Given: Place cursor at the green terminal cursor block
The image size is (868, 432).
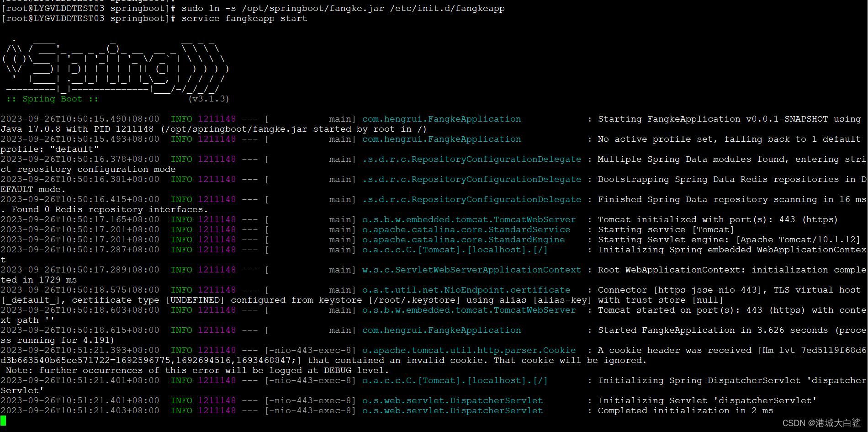Looking at the screenshot, I should [4, 420].
